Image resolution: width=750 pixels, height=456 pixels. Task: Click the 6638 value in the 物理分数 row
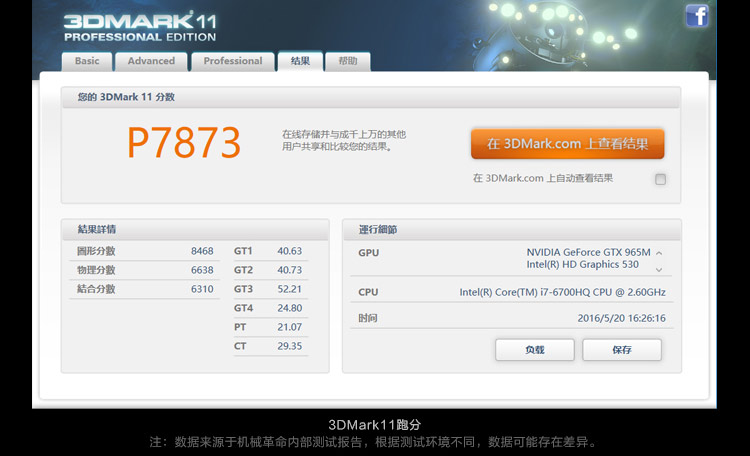tap(202, 270)
